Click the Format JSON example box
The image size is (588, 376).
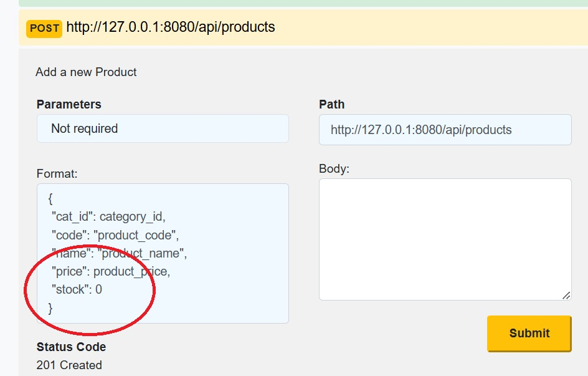162,253
